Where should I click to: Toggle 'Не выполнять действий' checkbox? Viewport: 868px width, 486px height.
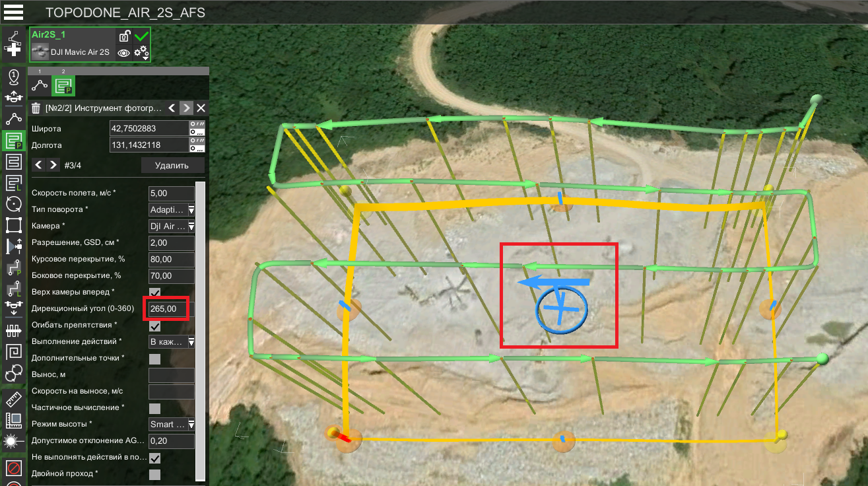(x=154, y=458)
